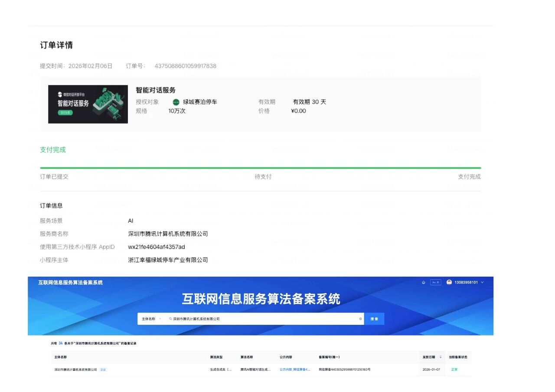The width and height of the screenshot is (555, 392).
Task: Click the green payment progress bar
Action: (260, 167)
